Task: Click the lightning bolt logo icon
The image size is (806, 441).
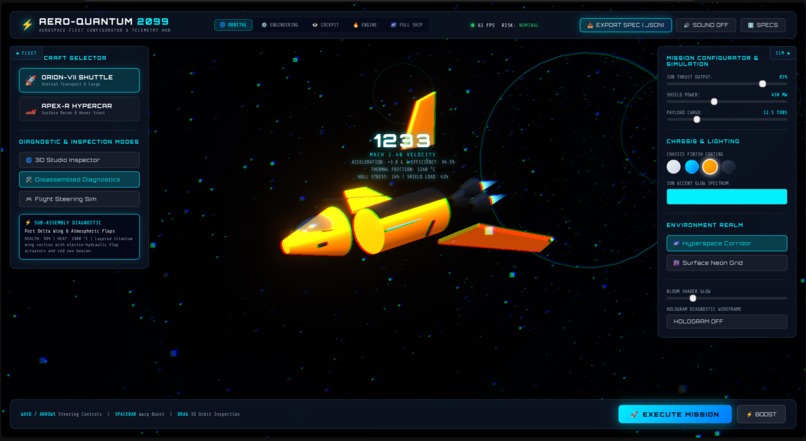Action: (x=27, y=25)
